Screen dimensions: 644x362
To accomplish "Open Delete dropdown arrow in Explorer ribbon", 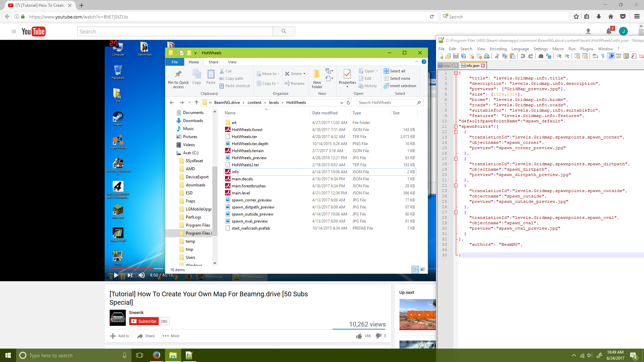I will pyautogui.click(x=304, y=74).
